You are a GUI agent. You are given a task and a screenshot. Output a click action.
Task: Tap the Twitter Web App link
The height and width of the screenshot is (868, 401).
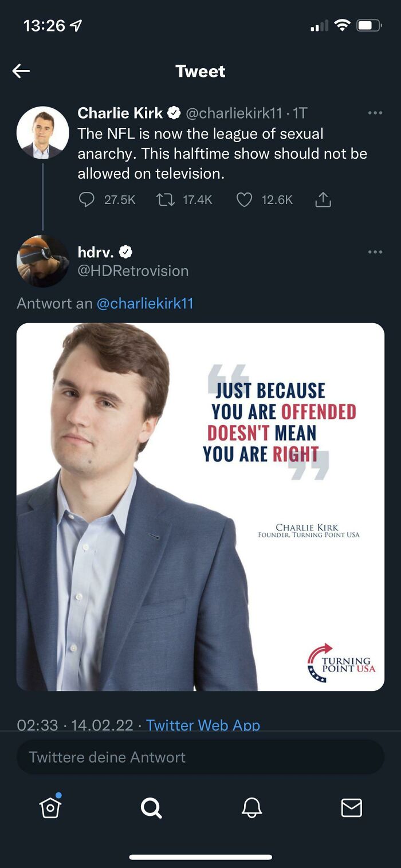point(203,725)
